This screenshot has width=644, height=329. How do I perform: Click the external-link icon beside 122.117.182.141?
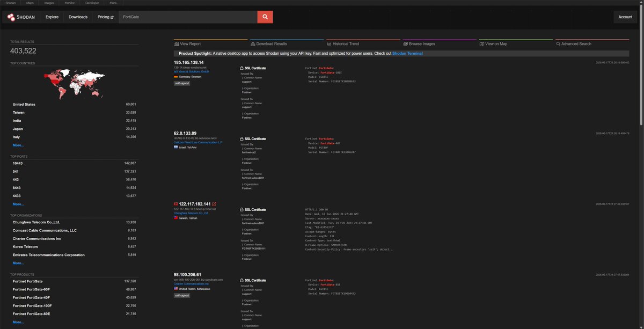(215, 204)
